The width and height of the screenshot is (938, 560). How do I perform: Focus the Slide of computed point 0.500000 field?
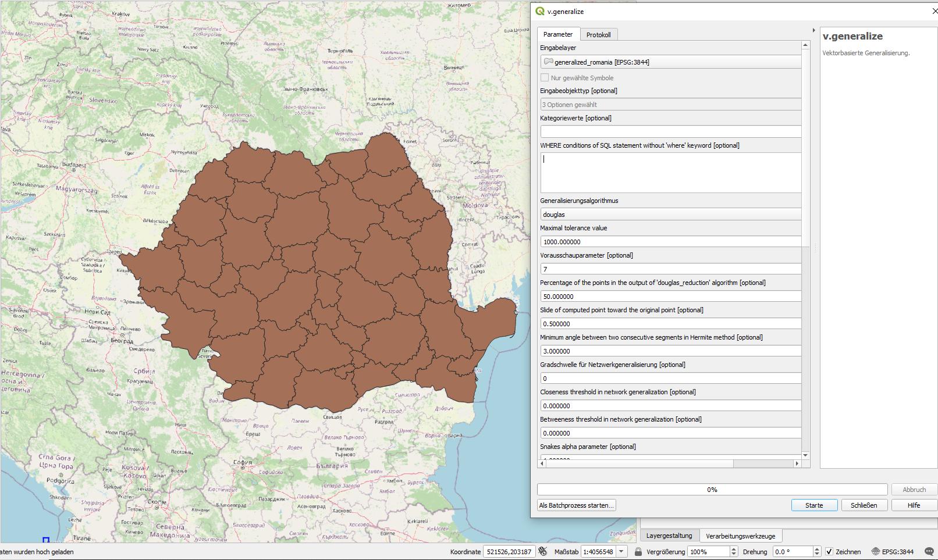pyautogui.click(x=670, y=323)
